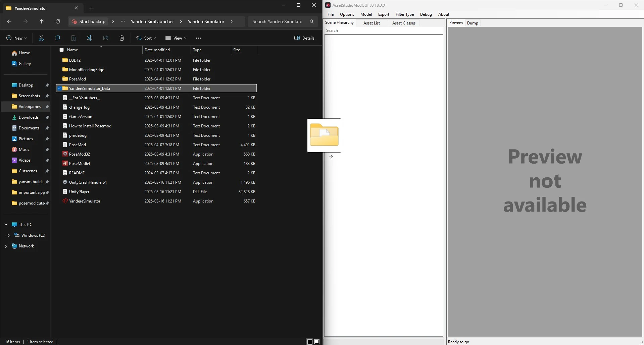Click the Paste icon in Explorer toolbar
Screen dimensions: 644x345
coord(73,38)
